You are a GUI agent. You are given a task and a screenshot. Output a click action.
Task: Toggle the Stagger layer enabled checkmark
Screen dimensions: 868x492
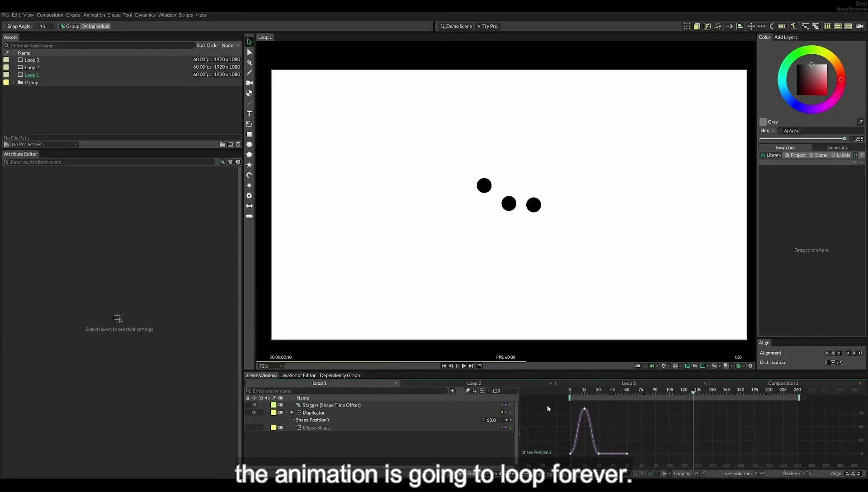(x=254, y=405)
